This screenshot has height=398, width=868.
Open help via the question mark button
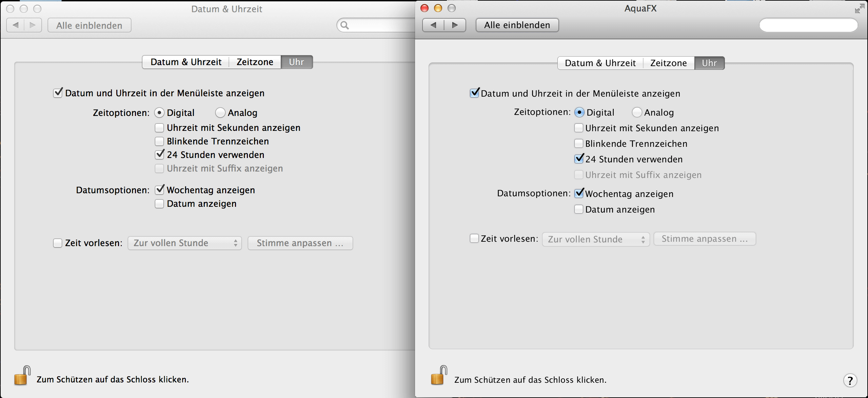click(x=850, y=380)
